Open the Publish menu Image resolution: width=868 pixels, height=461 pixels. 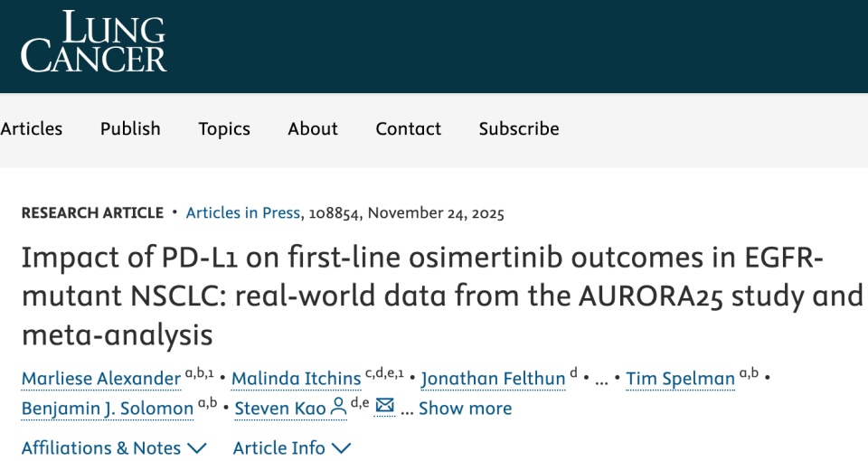click(130, 128)
